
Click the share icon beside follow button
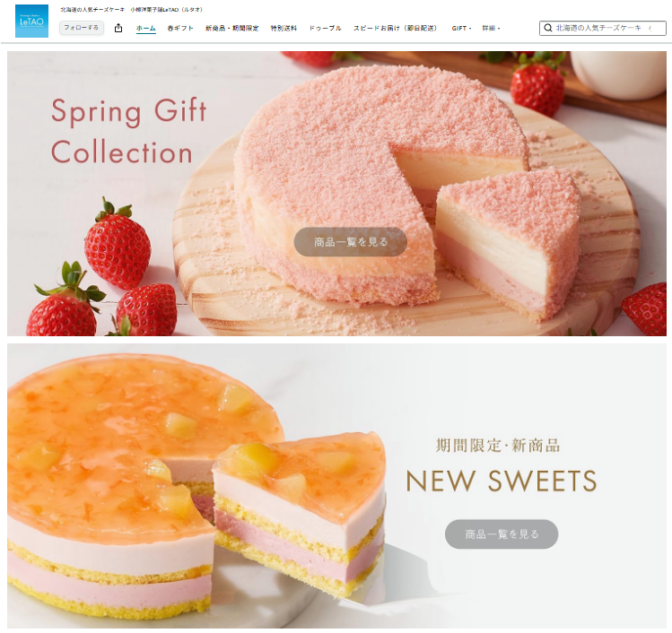point(118,29)
